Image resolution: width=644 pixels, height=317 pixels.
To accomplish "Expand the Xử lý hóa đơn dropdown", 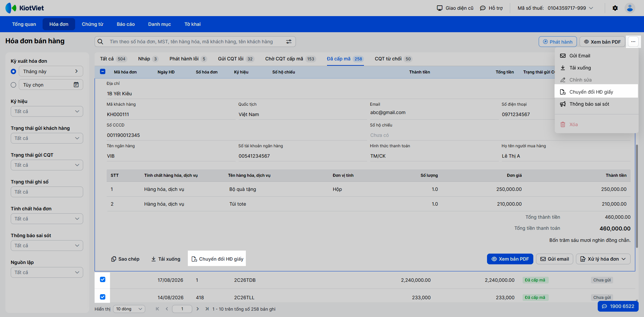I will tap(603, 259).
